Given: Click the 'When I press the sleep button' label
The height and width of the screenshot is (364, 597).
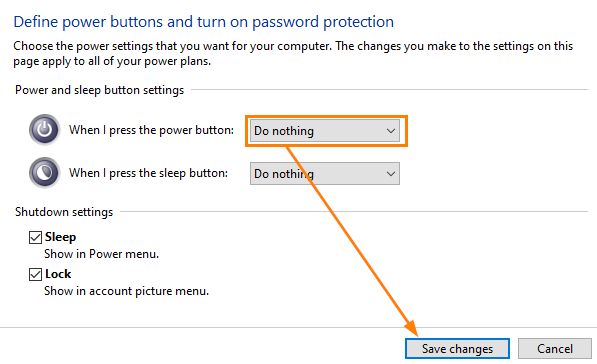Looking at the screenshot, I should [148, 173].
